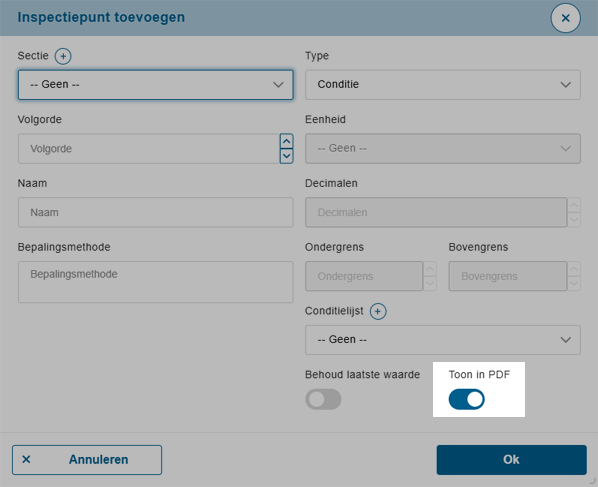This screenshot has height=487, width=598.
Task: Click the Volgorde number field
Action: 149,148
